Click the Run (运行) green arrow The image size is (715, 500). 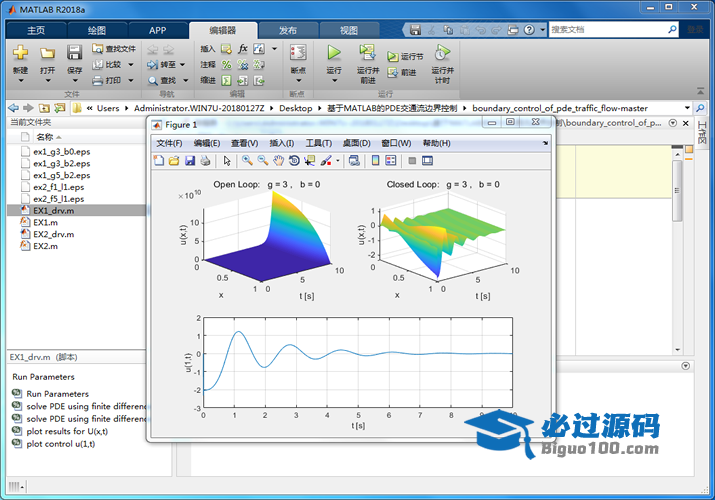(x=334, y=52)
